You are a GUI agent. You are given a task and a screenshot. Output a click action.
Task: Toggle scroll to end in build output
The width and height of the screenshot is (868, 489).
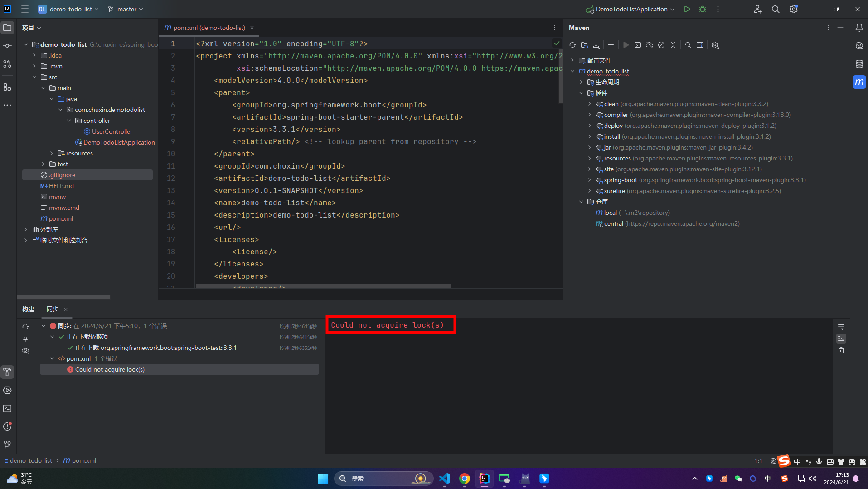click(841, 339)
